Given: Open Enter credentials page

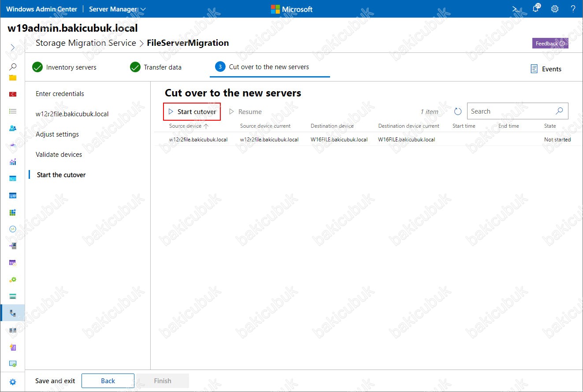Looking at the screenshot, I should click(60, 94).
